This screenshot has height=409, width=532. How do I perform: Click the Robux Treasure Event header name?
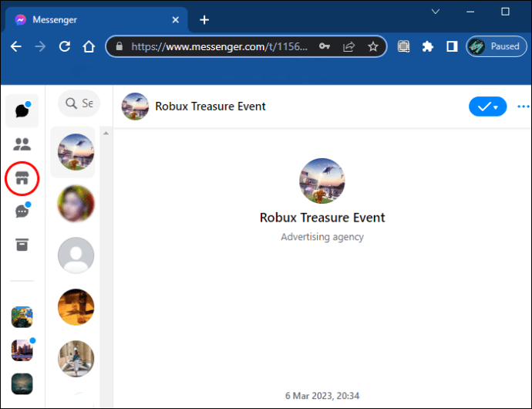(x=210, y=106)
